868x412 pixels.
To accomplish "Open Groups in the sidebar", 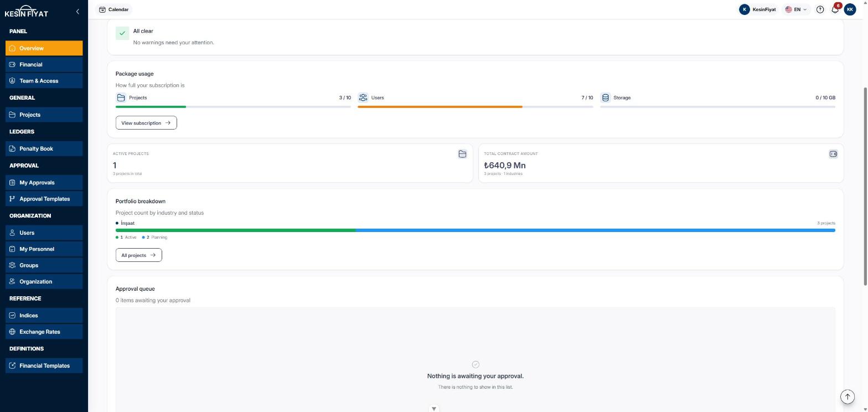I will 44,265.
